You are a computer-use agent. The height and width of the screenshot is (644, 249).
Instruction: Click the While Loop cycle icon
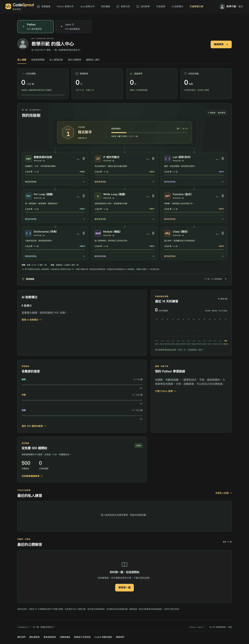pyautogui.click(x=98, y=196)
